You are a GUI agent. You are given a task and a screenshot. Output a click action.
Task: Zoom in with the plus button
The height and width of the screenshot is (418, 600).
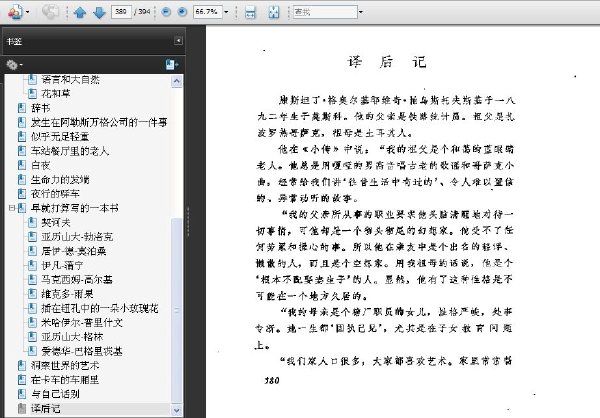tap(182, 12)
